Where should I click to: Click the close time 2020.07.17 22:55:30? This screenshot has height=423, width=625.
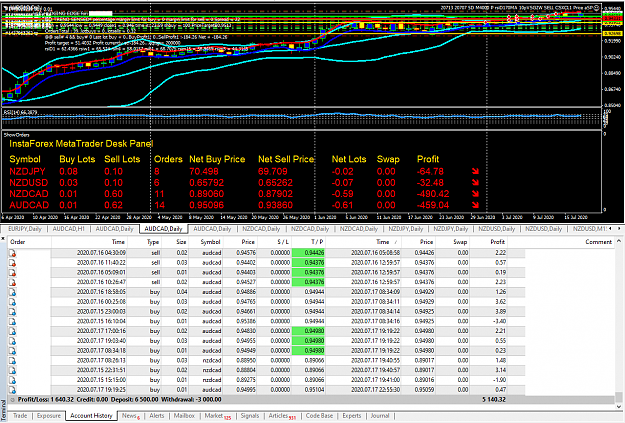point(375,390)
